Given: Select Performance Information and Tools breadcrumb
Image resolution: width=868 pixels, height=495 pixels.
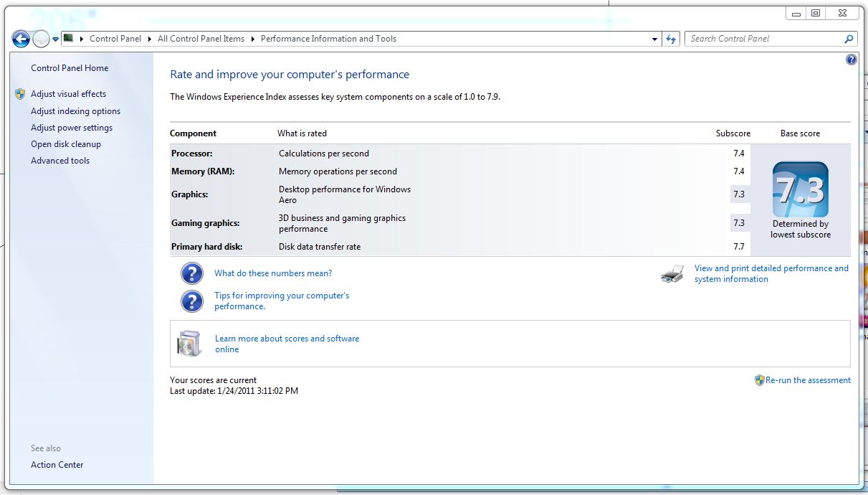Looking at the screenshot, I should (x=328, y=39).
